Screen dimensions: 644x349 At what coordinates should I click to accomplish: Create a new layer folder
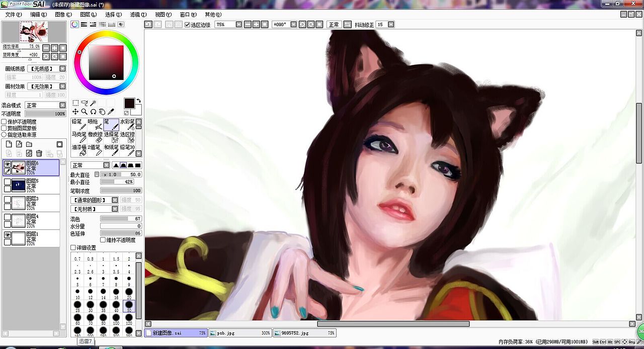[x=29, y=144]
